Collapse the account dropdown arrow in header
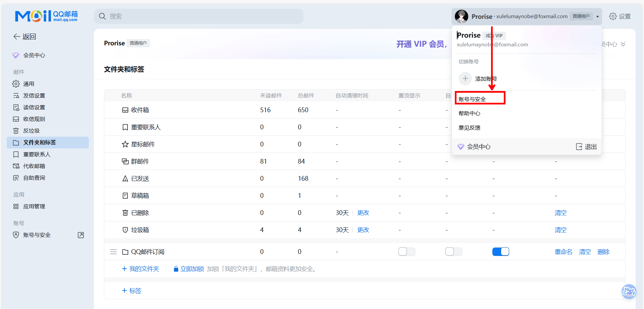 click(597, 16)
